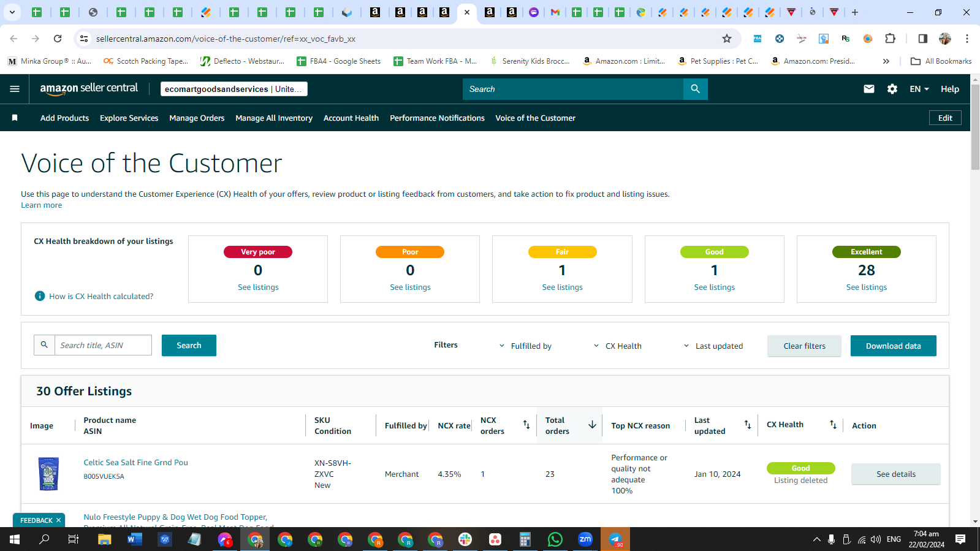Sort listings by Last updated column

(748, 425)
